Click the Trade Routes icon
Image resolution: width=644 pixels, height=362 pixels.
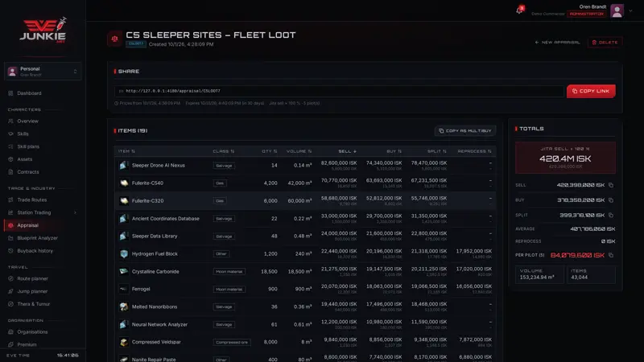(x=10, y=200)
